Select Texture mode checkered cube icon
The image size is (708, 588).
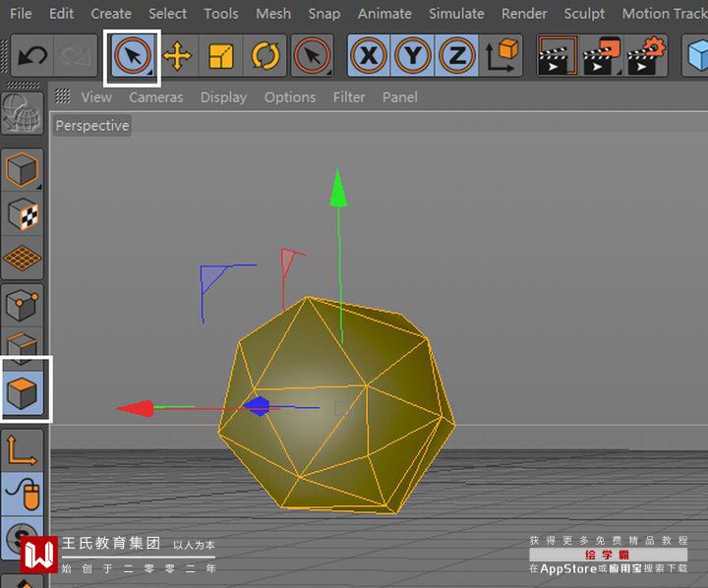[x=22, y=213]
